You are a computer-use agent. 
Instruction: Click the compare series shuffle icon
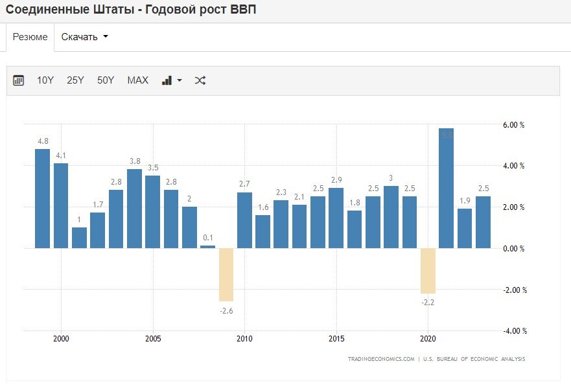tap(200, 80)
